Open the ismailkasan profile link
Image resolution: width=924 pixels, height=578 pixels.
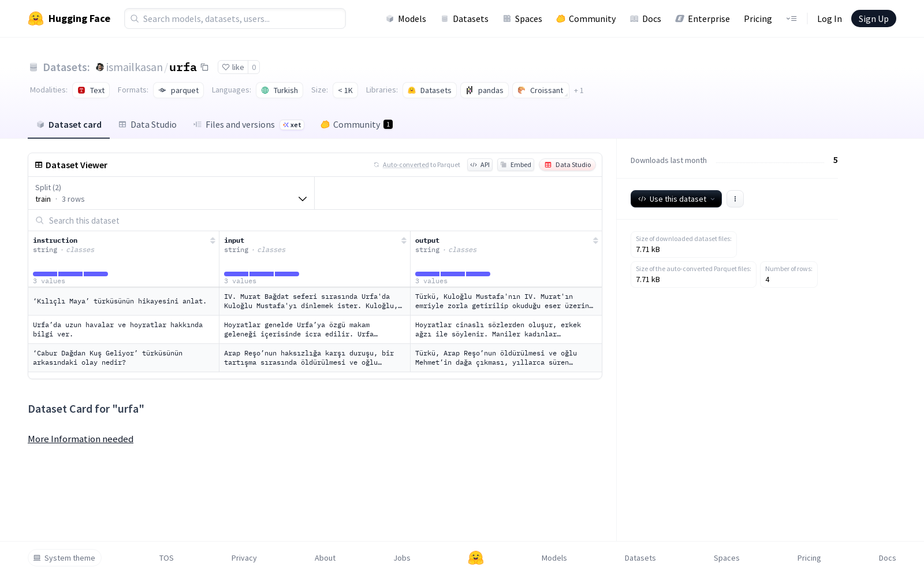tap(135, 67)
